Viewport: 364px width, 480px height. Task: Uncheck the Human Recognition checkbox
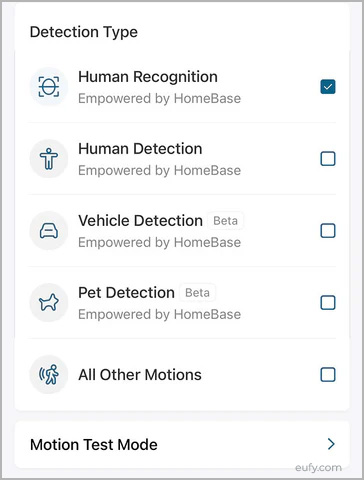click(328, 87)
